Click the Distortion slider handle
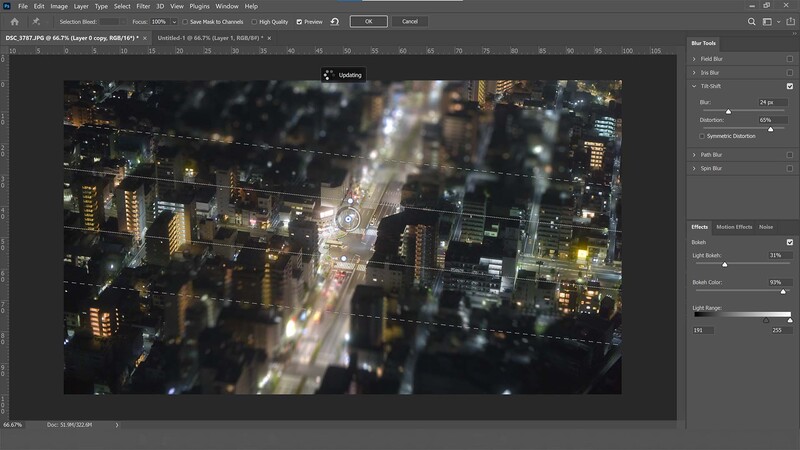 pos(770,129)
